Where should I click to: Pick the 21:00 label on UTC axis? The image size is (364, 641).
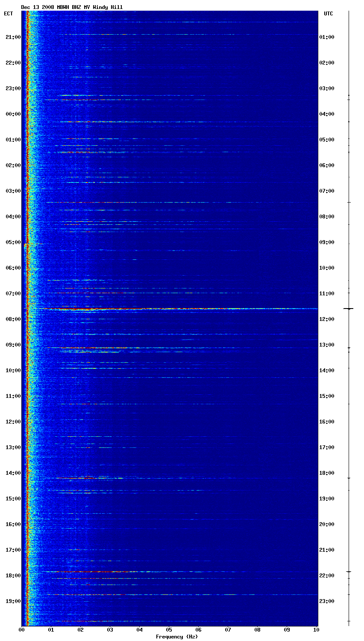[327, 550]
